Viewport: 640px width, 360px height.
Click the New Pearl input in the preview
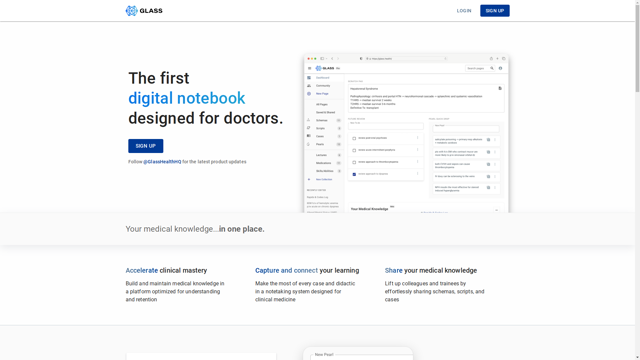[466, 129]
